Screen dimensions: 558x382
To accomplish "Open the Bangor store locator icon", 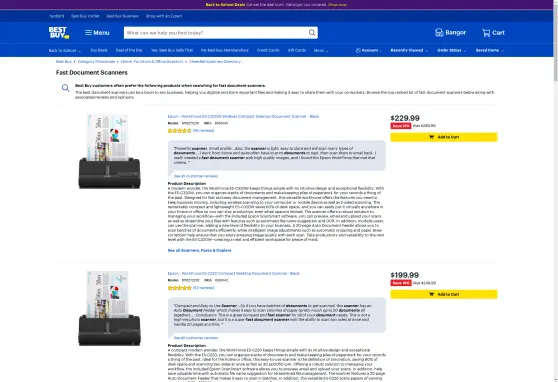I will 439,32.
